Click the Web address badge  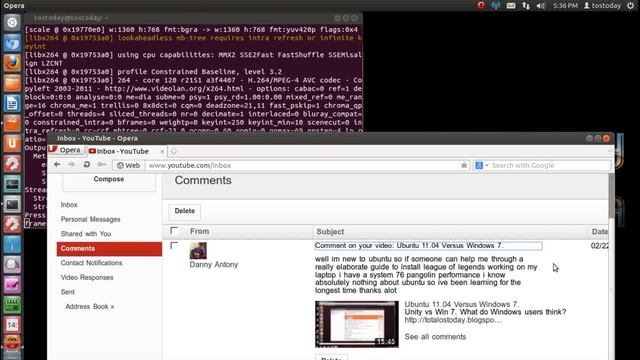point(128,165)
